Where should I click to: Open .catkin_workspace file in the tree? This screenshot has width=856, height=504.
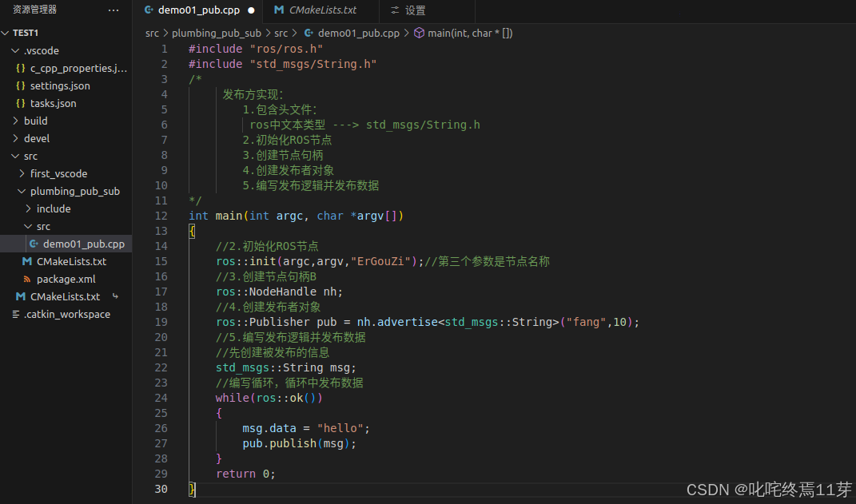66,314
